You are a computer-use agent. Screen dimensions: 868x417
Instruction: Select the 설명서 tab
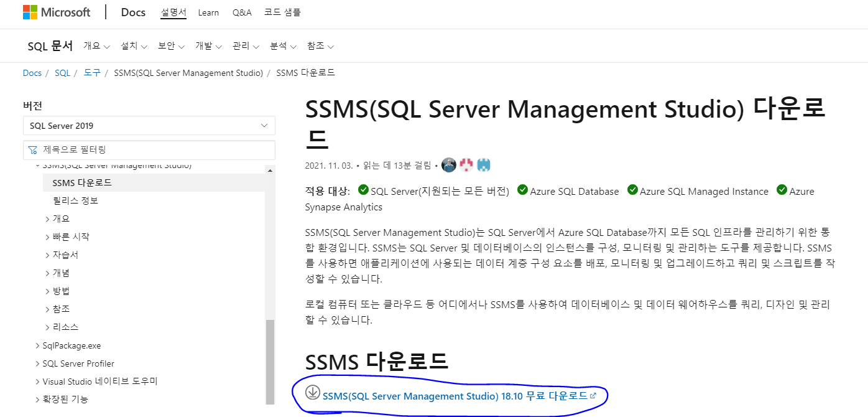[173, 12]
